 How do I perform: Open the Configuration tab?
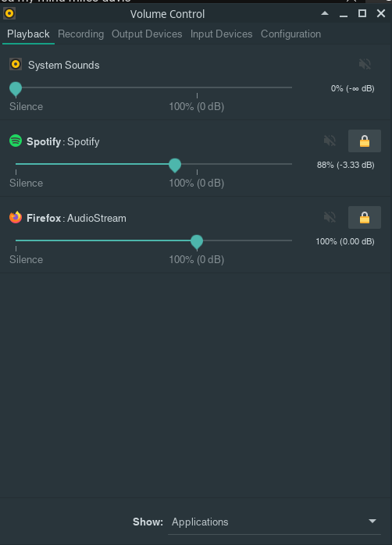pyautogui.click(x=290, y=34)
